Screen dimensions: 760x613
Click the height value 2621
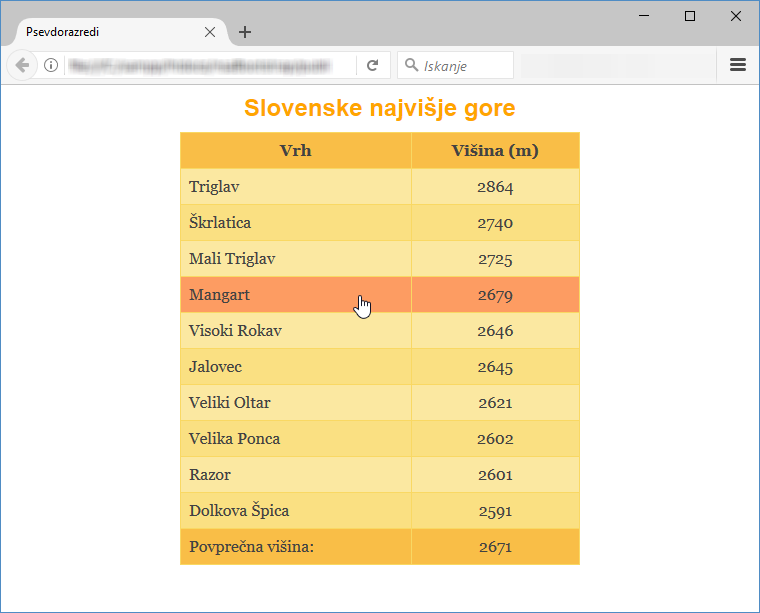[x=495, y=403]
